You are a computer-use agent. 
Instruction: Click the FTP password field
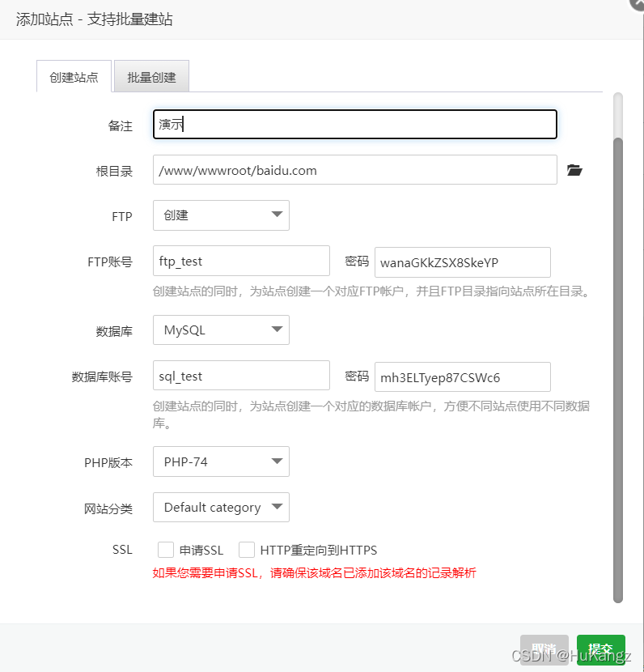tap(463, 262)
